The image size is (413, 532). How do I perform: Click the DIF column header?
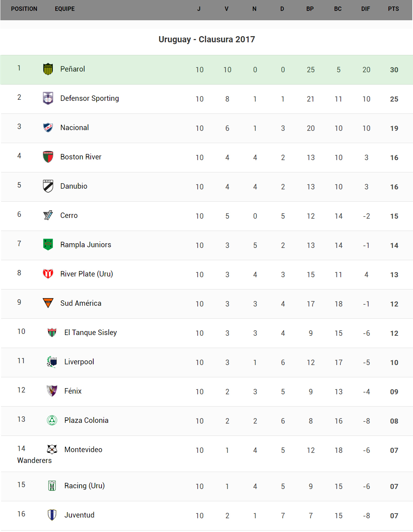pos(366,9)
